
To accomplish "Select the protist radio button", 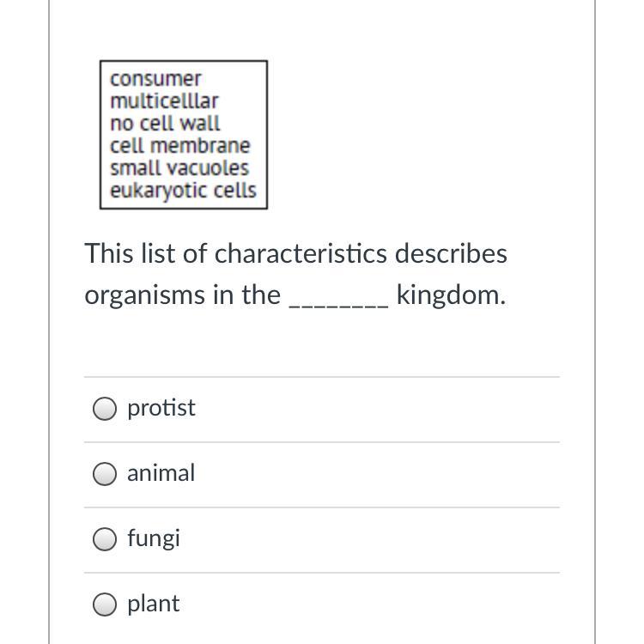I will [x=105, y=409].
